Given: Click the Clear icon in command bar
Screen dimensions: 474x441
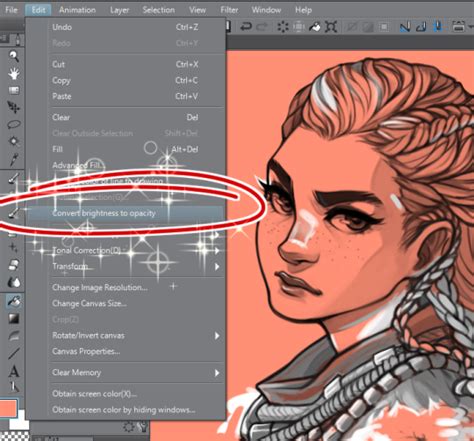Looking at the screenshot, I should pos(283,27).
